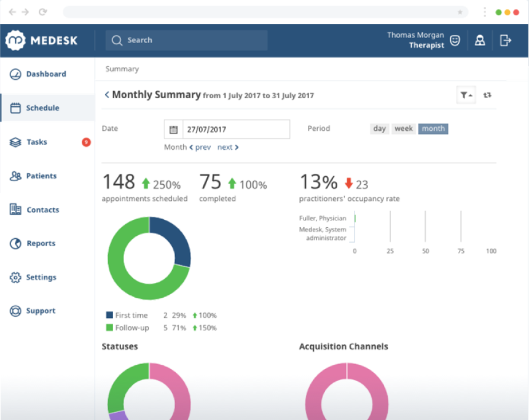Click the MEDESK logo icon
Screen dimensions: 529x420
[x=15, y=41]
